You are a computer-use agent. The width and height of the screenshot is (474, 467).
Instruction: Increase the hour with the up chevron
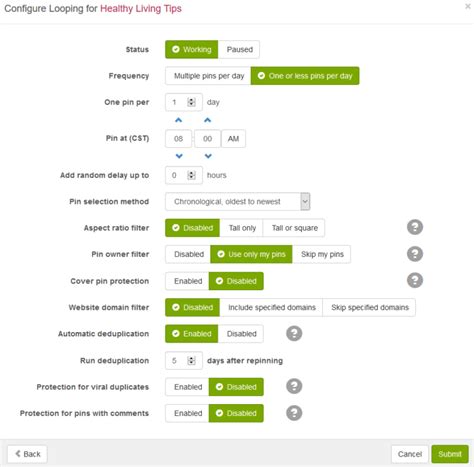(179, 120)
